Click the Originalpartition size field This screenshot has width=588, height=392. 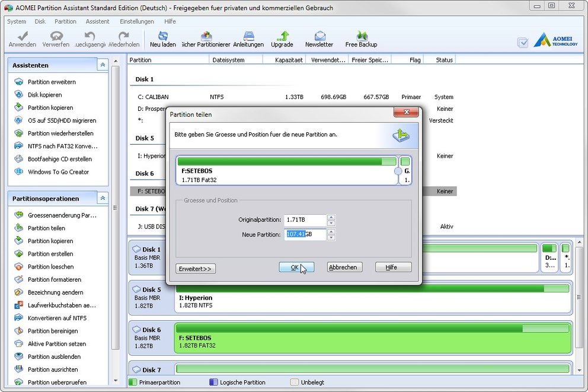(x=305, y=219)
